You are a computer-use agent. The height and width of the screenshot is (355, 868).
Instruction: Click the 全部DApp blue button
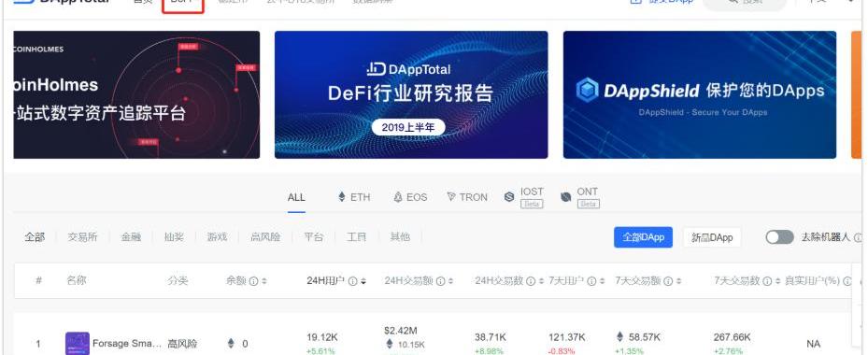point(643,237)
